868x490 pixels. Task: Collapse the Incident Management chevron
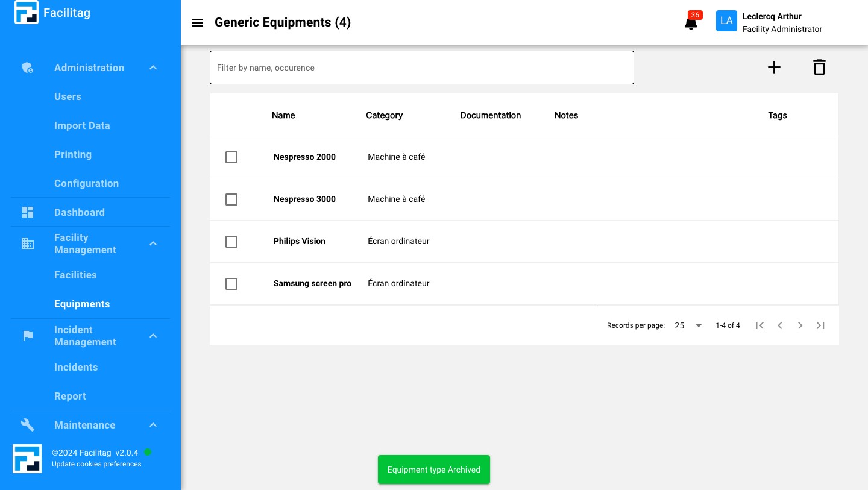(153, 336)
